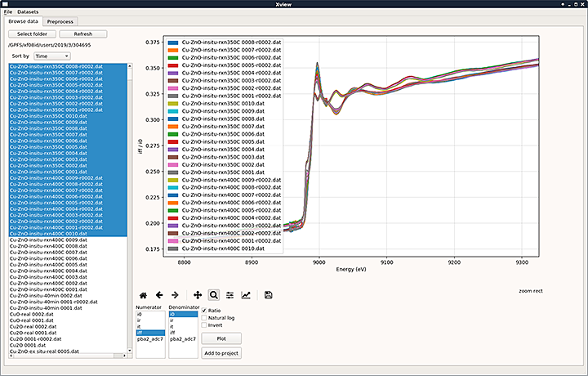
Task: Click the Select folder button
Action: [x=32, y=34]
